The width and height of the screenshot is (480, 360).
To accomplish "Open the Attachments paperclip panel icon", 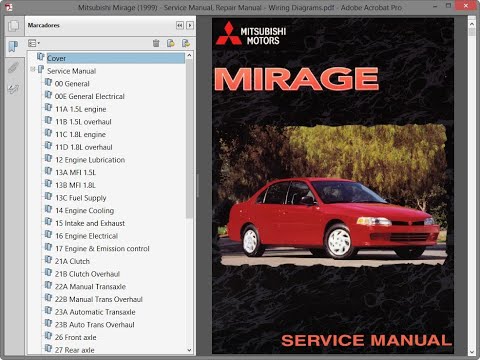I will point(14,68).
